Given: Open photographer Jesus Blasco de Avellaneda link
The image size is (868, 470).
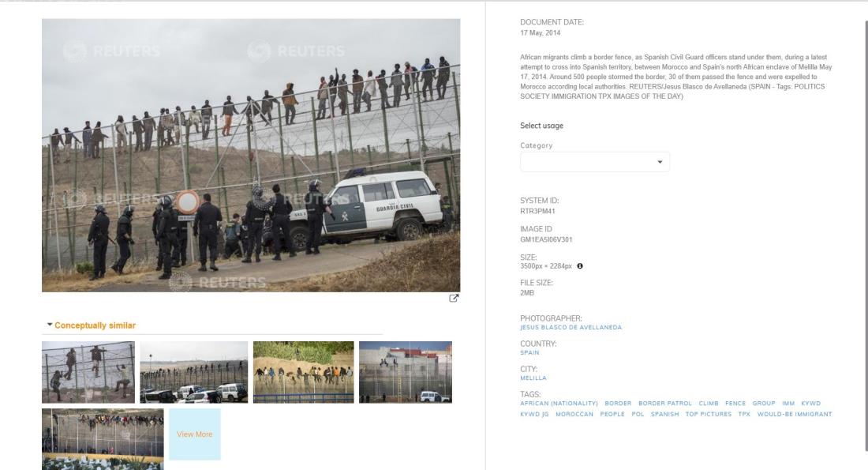Looking at the screenshot, I should (571, 328).
